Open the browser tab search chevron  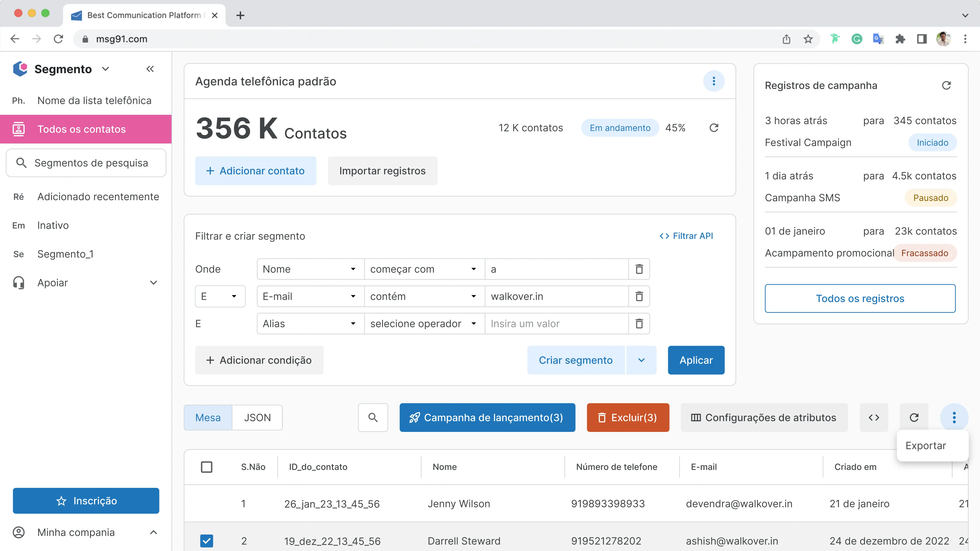click(x=965, y=15)
